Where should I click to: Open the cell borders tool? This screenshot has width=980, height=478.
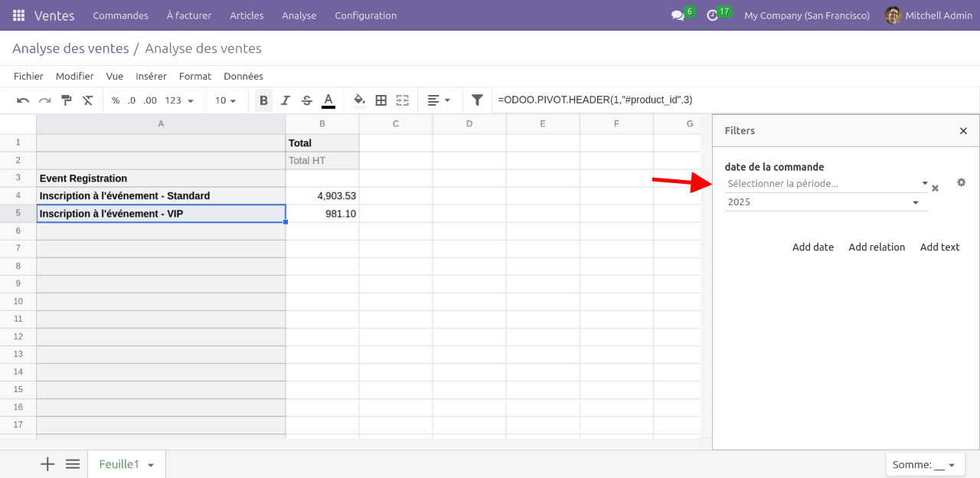coord(381,100)
